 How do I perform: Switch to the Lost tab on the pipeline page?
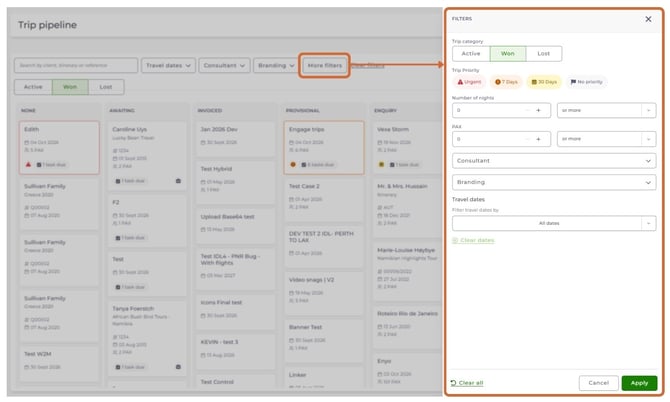(106, 87)
